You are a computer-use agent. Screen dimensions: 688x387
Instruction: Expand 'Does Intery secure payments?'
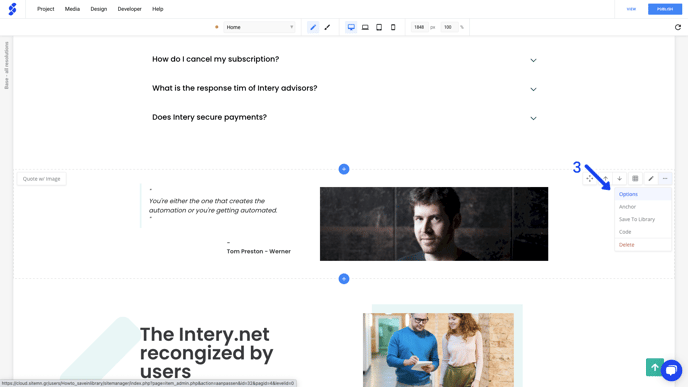[x=344, y=117]
